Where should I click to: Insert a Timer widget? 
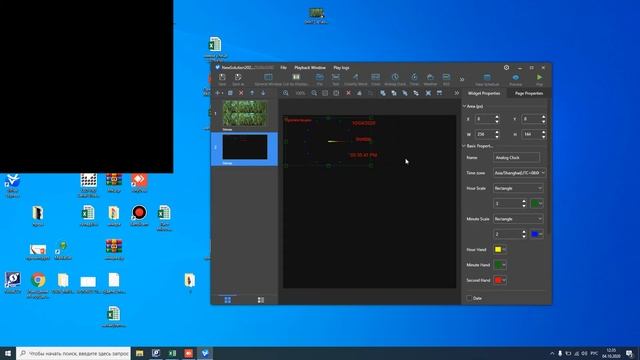(414, 79)
